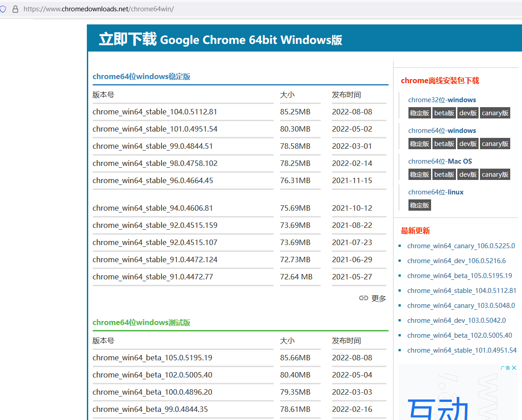Select beta版 under chrome64位-windows
Image resolution: width=522 pixels, height=420 pixels.
pos(444,144)
